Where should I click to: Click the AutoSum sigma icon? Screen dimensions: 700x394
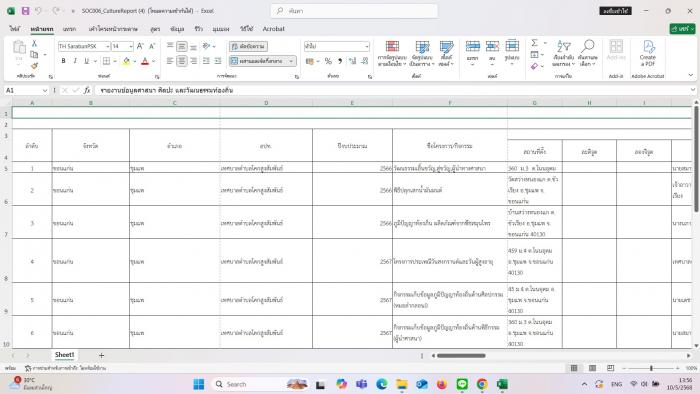pyautogui.click(x=534, y=43)
